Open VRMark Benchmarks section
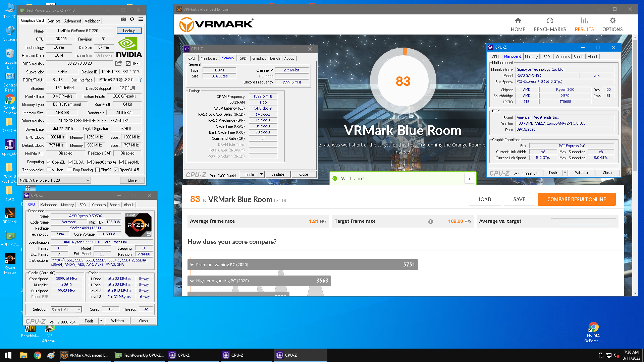This screenshot has height=362, width=644. [x=550, y=25]
